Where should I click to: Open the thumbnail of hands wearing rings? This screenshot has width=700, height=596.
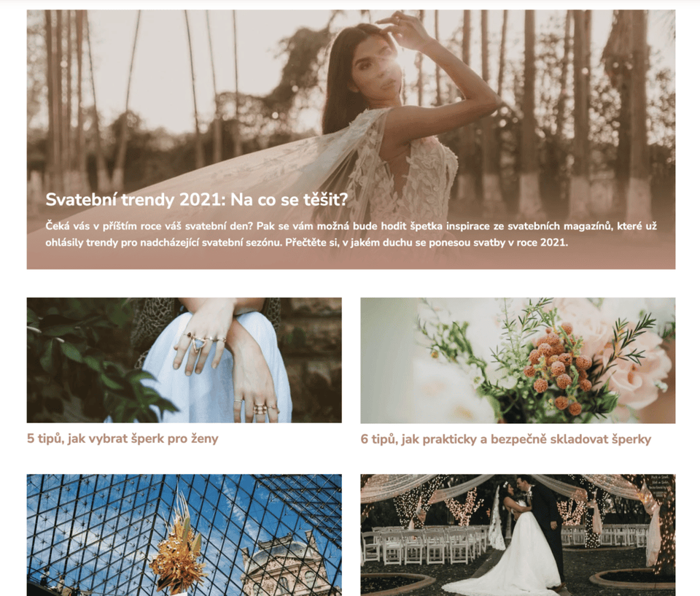click(184, 360)
